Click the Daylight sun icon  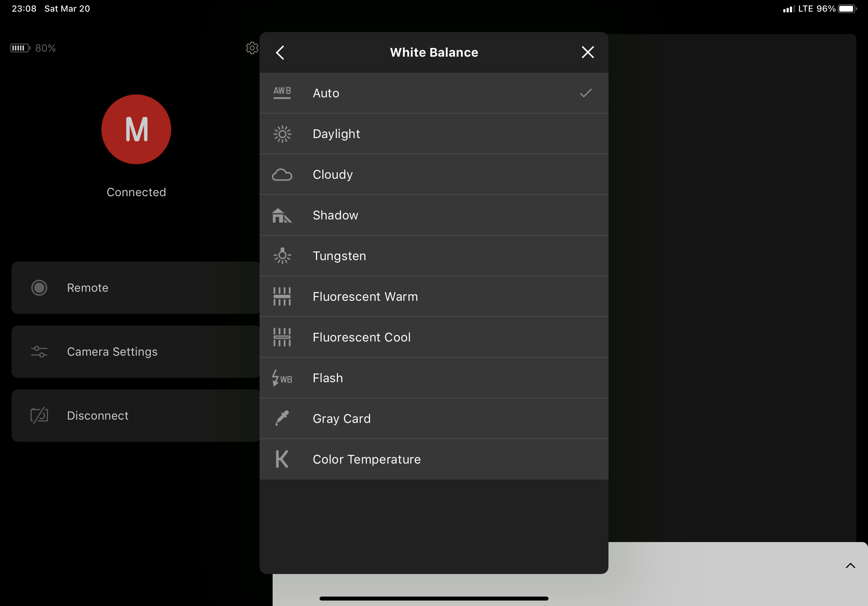(282, 134)
